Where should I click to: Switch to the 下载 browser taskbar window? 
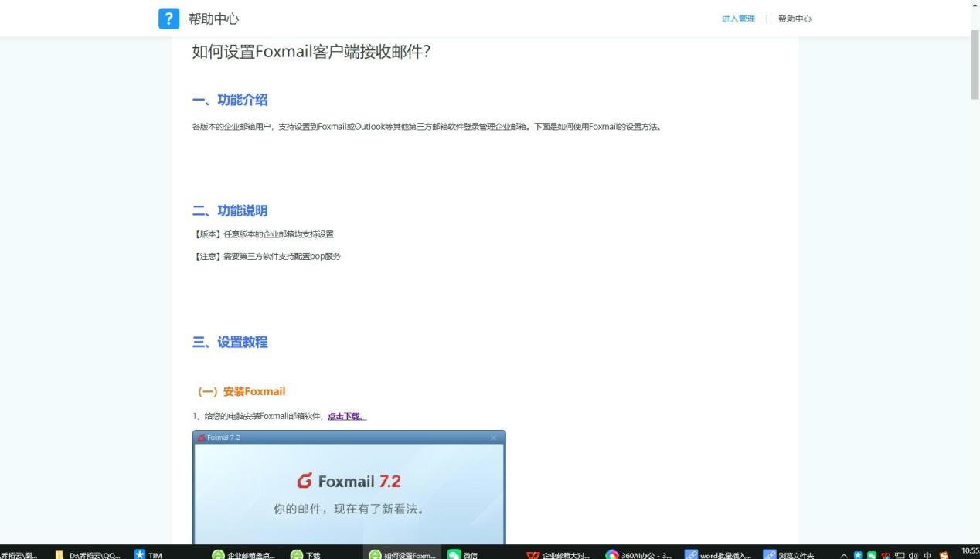point(305,554)
